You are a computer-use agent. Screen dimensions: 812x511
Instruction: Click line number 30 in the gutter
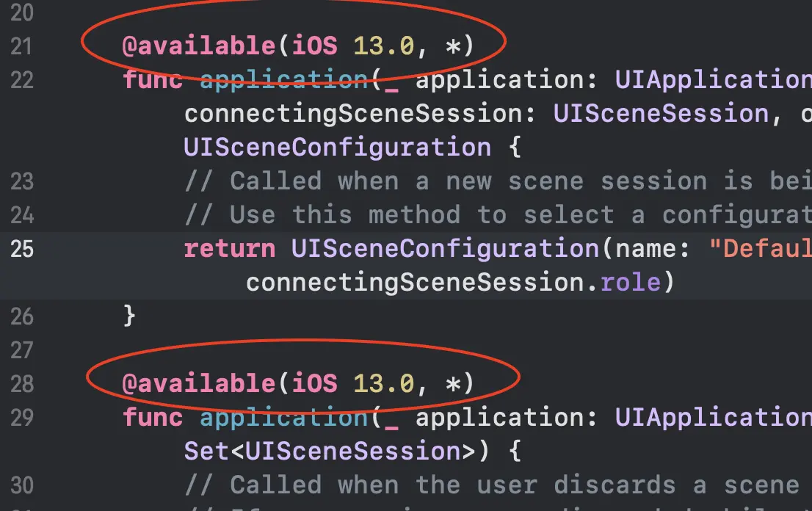[x=22, y=485]
